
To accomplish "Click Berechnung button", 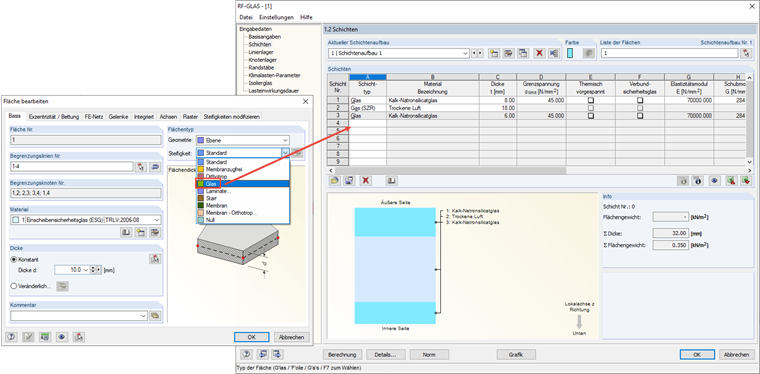I will click(x=342, y=355).
